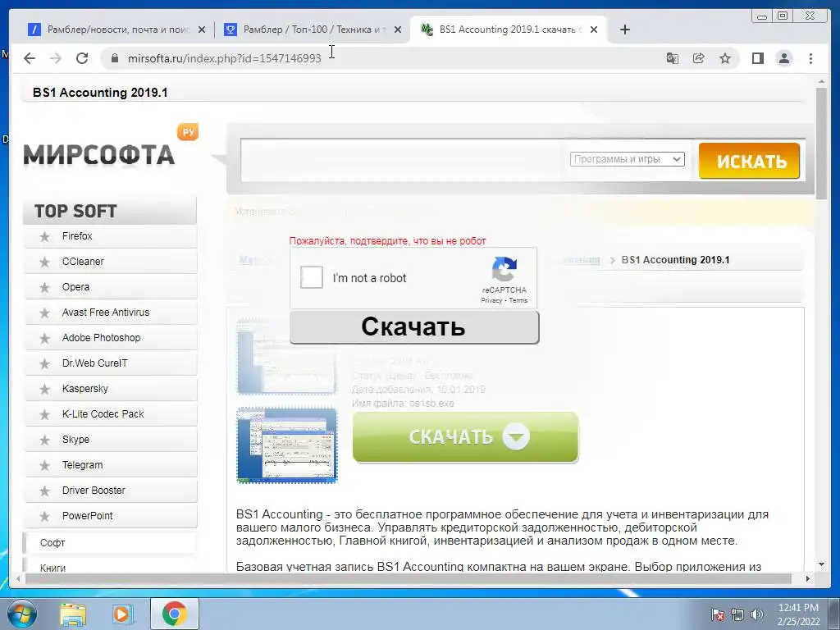Click the reCAPTCHA logo icon

pos(504,269)
